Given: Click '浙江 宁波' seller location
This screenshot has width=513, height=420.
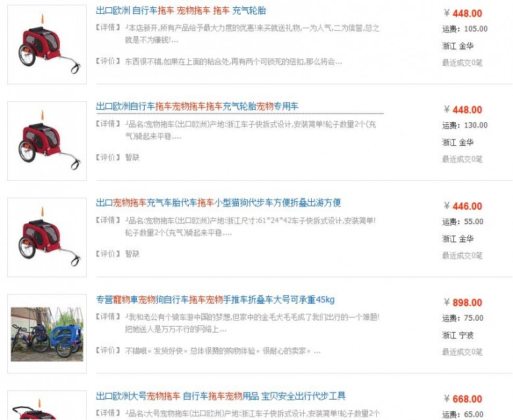Looking at the screenshot, I should [x=458, y=335].
